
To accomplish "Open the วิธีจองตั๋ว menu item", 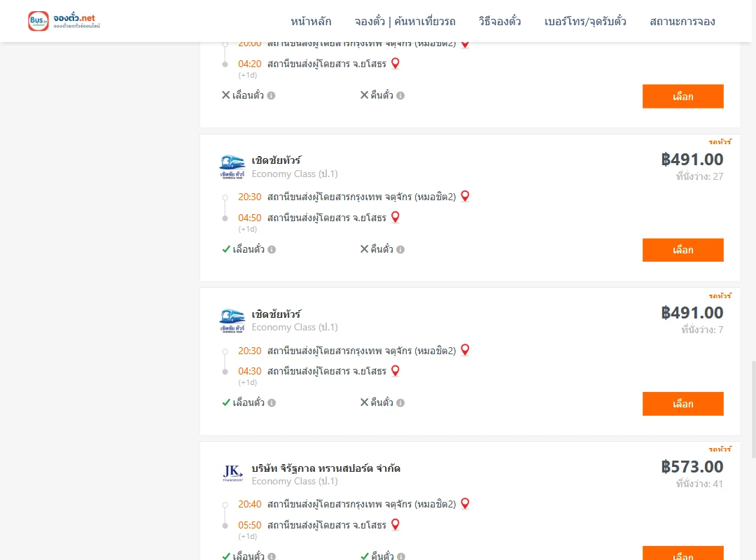I will pos(500,22).
